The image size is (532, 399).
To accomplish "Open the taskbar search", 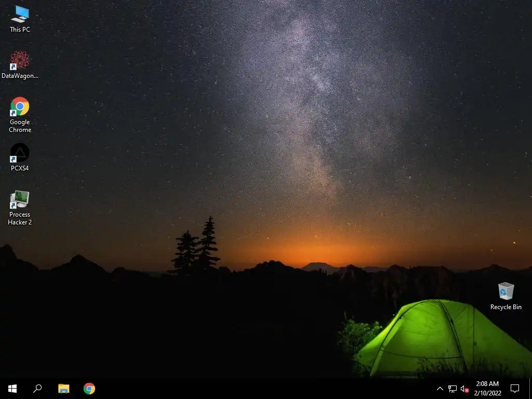I will click(37, 389).
